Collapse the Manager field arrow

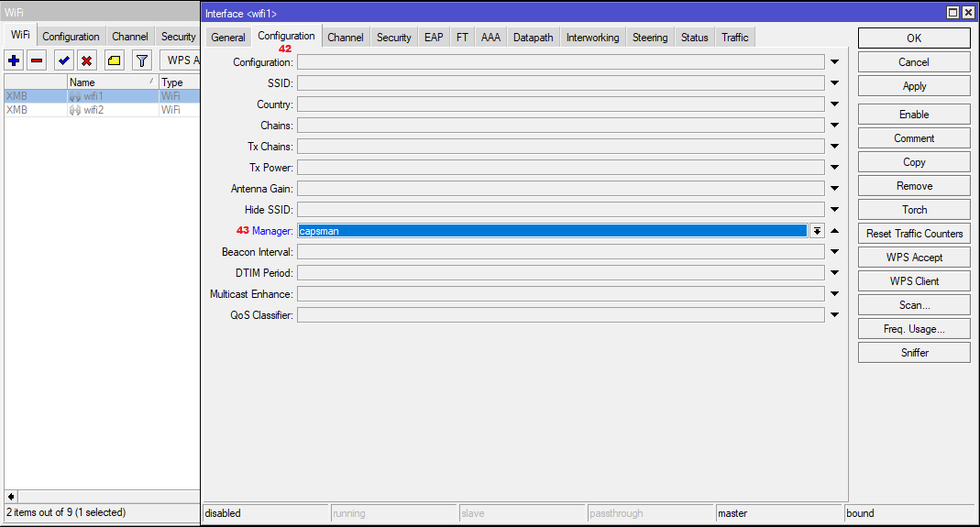point(834,231)
